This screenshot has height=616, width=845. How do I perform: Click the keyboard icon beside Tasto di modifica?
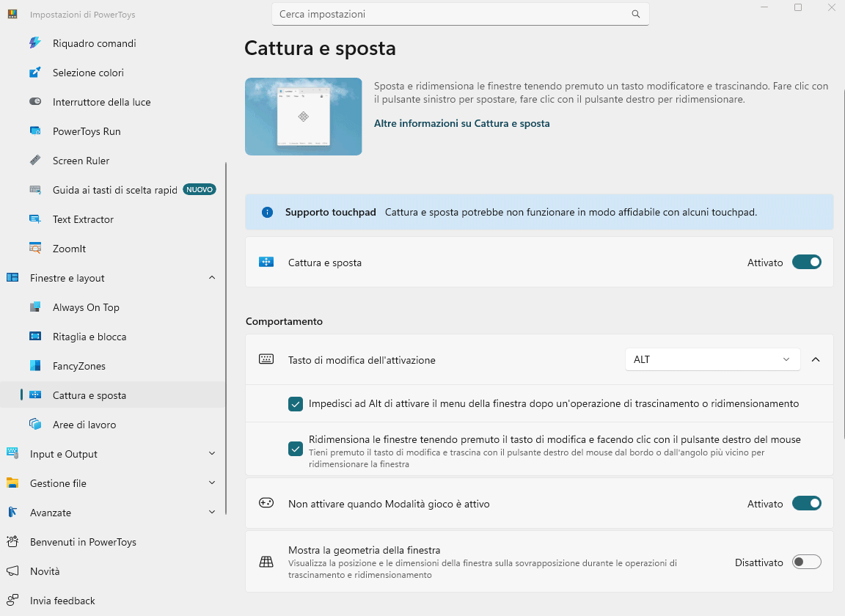[x=266, y=359]
